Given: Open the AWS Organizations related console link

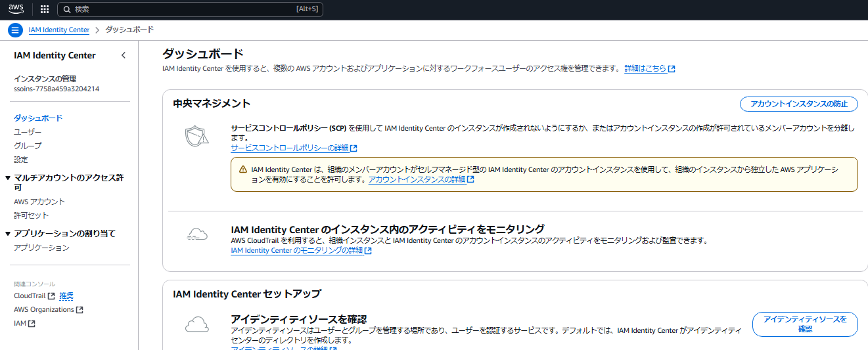Looking at the screenshot, I should click(44, 310).
